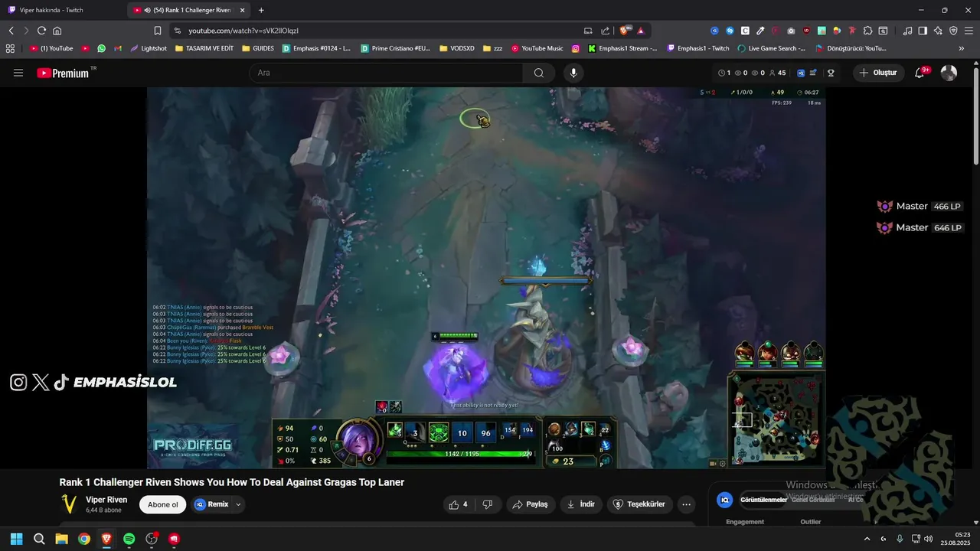Share the video via Paylaş button
The height and width of the screenshot is (551, 980).
click(531, 504)
